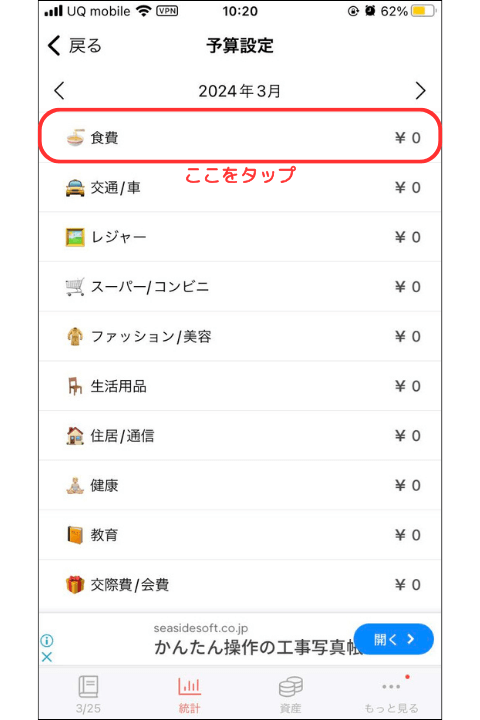Tap the coat icon for ファッション/美容
480x720 pixels.
(x=75, y=336)
